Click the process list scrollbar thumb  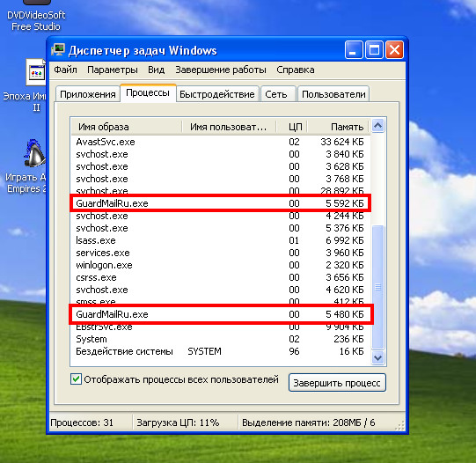tap(378, 287)
